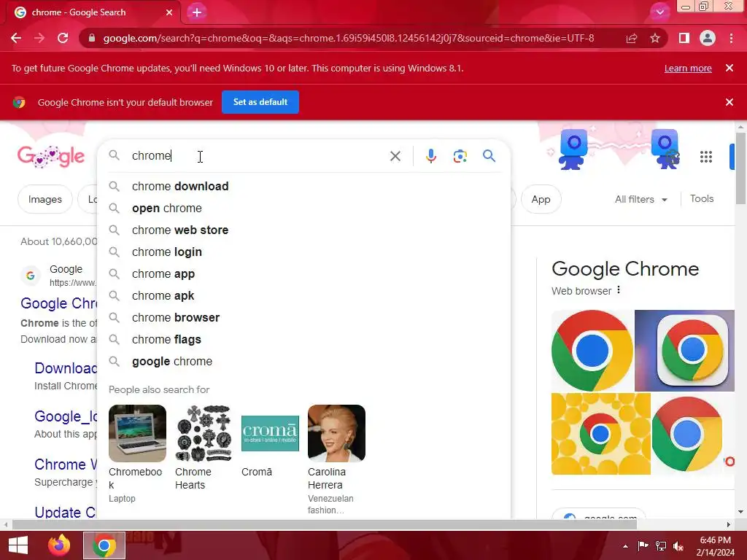Image resolution: width=747 pixels, height=560 pixels.
Task: Click the browser forward arrow
Action: click(39, 38)
